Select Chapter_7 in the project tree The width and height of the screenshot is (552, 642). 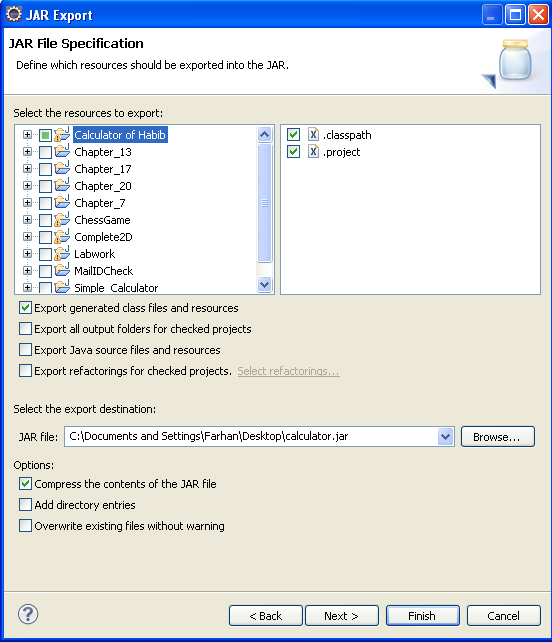tap(100, 203)
